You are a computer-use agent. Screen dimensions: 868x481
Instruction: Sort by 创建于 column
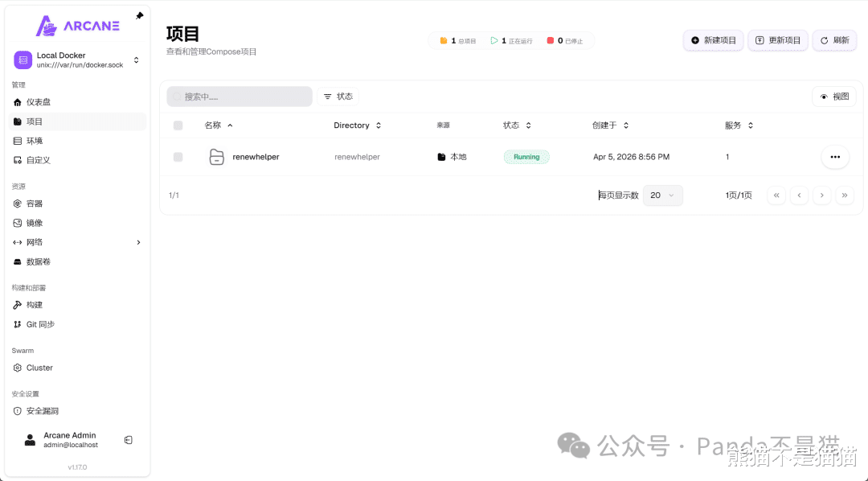[611, 125]
